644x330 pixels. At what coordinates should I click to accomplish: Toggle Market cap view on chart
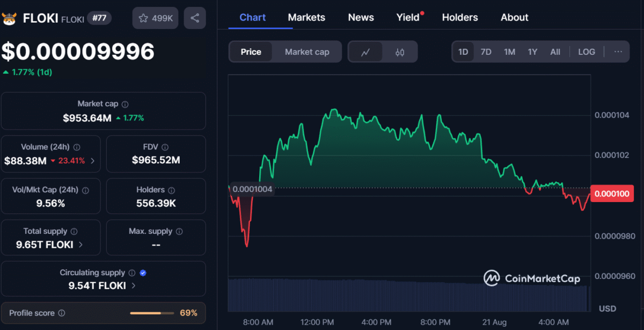(x=307, y=52)
